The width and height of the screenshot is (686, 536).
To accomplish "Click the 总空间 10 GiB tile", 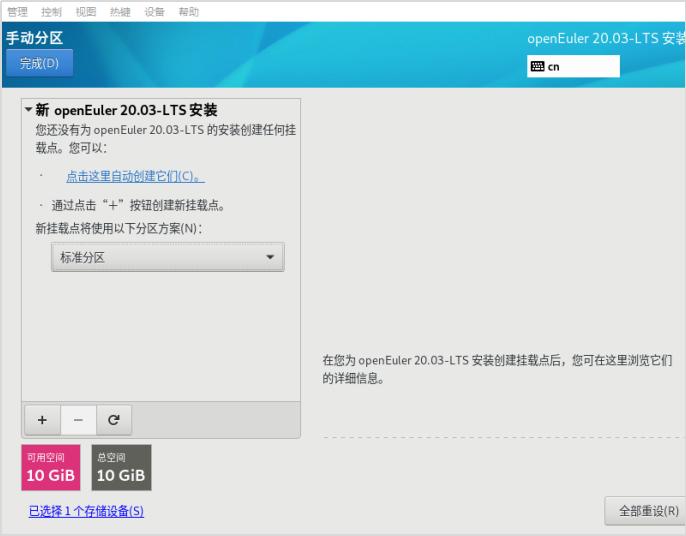I will (121, 467).
